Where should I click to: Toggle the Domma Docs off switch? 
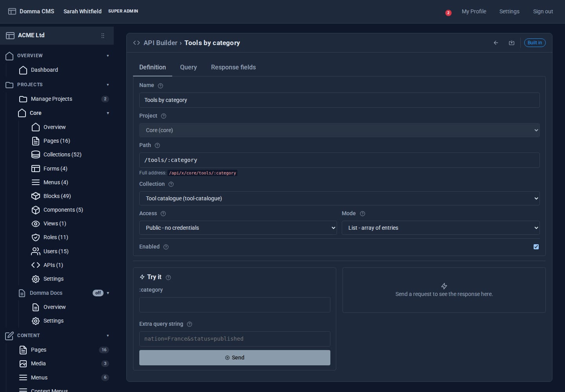(98, 293)
